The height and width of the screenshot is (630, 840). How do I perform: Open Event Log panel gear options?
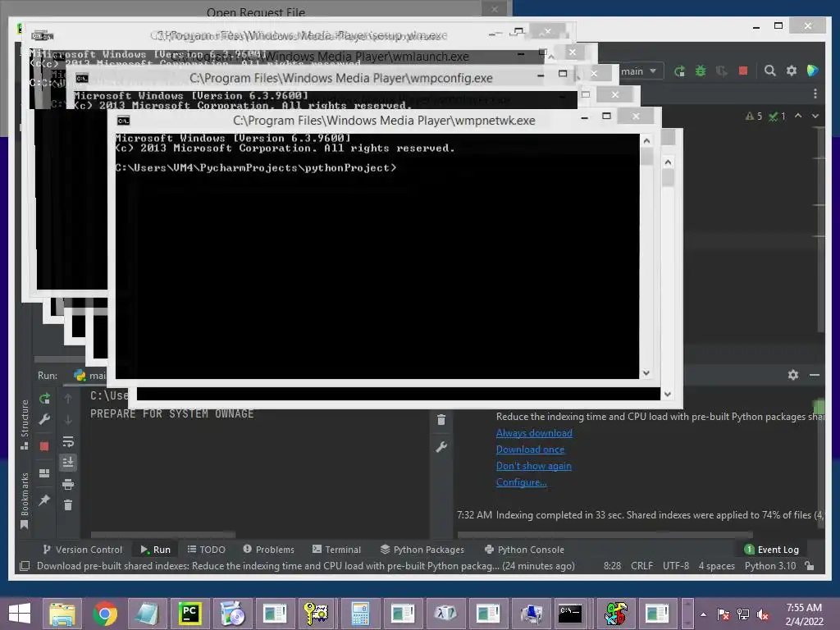793,375
